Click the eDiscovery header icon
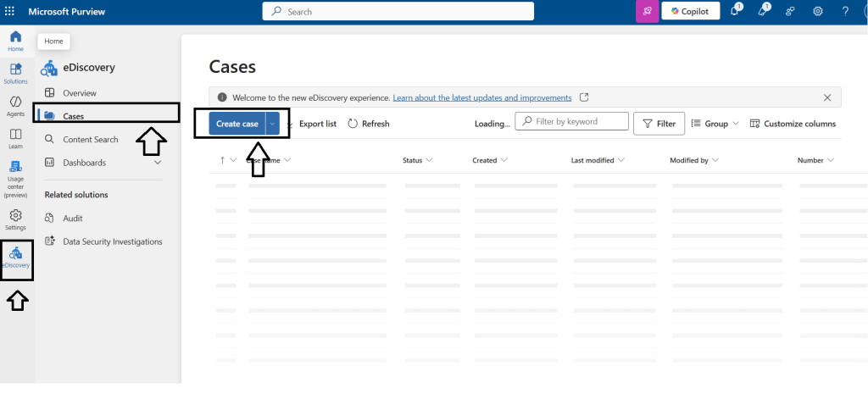The height and width of the screenshot is (399, 868). (x=48, y=68)
